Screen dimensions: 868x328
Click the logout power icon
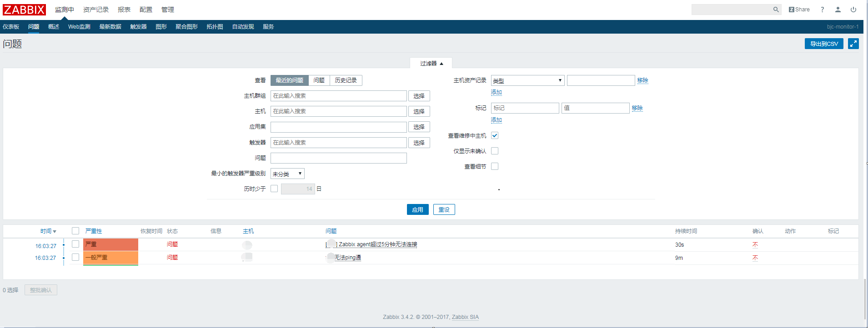(853, 10)
